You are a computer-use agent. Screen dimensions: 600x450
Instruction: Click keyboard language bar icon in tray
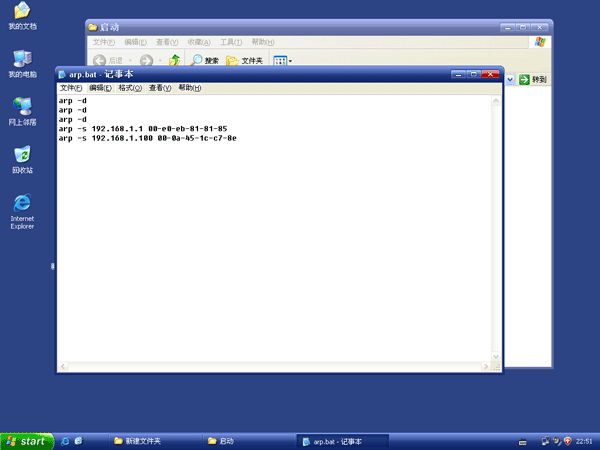click(x=523, y=442)
